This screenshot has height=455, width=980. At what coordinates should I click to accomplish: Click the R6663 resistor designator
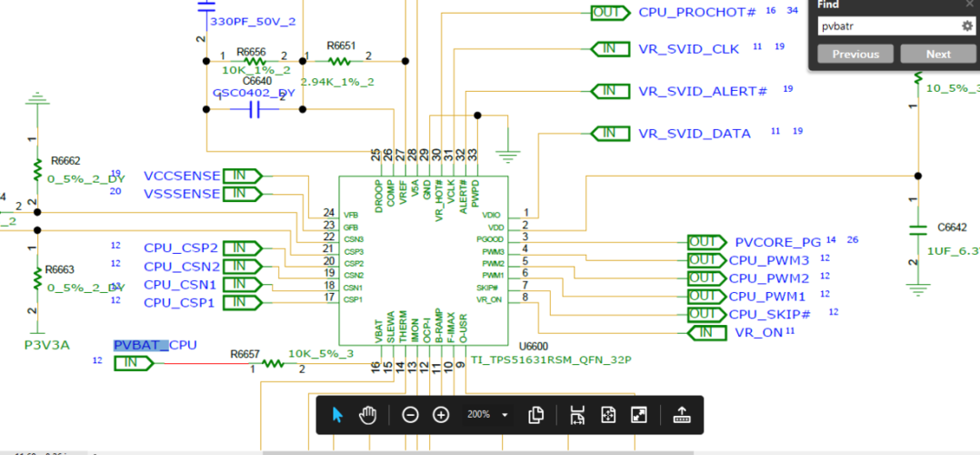(59, 269)
